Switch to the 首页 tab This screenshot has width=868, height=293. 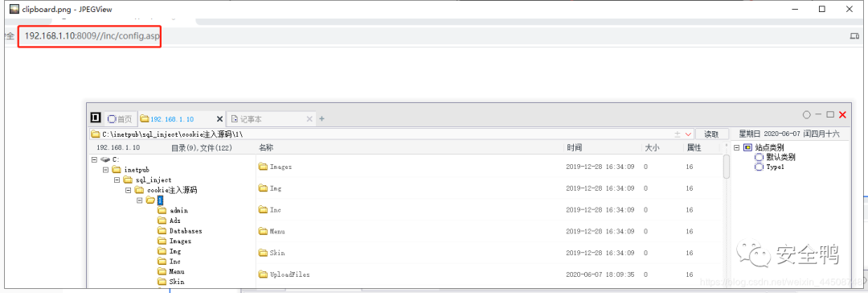120,119
